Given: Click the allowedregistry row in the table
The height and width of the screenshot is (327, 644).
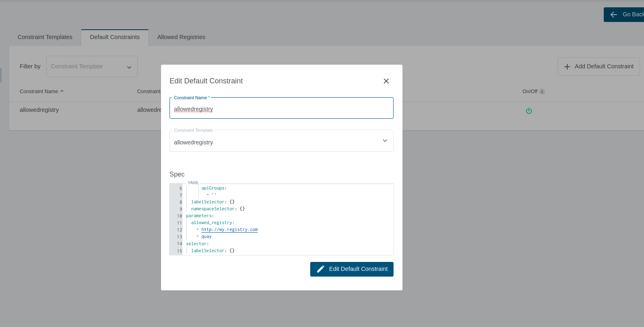Looking at the screenshot, I should click(x=39, y=110).
